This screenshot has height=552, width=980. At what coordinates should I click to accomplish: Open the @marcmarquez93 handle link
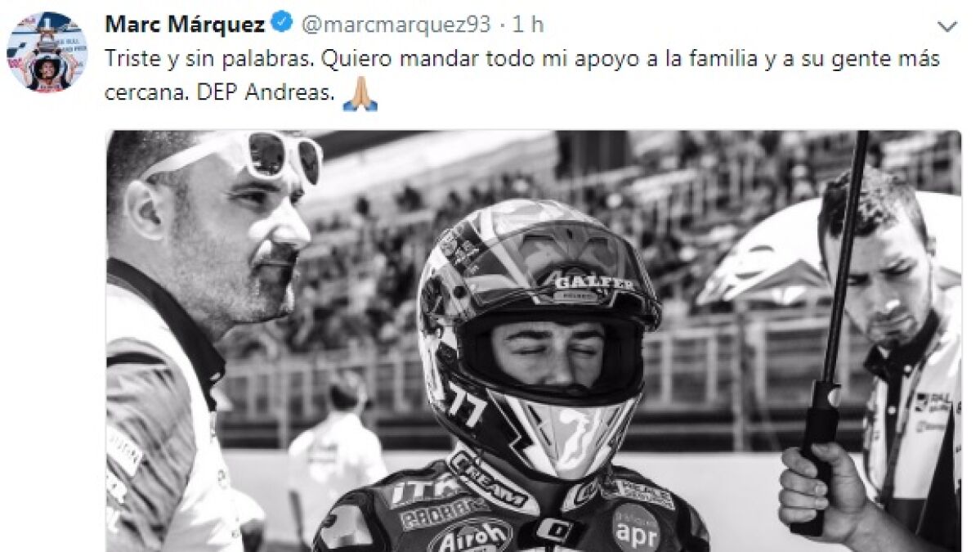tap(396, 25)
